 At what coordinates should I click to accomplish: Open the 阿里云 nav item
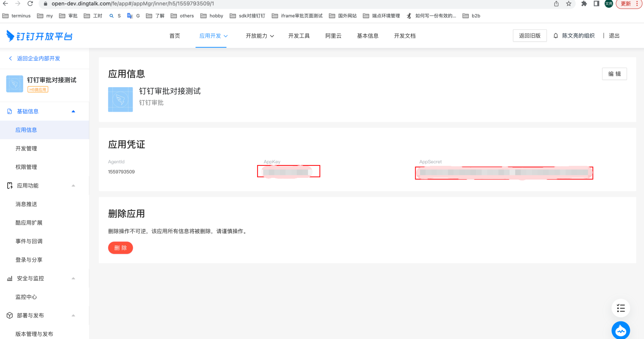click(333, 36)
